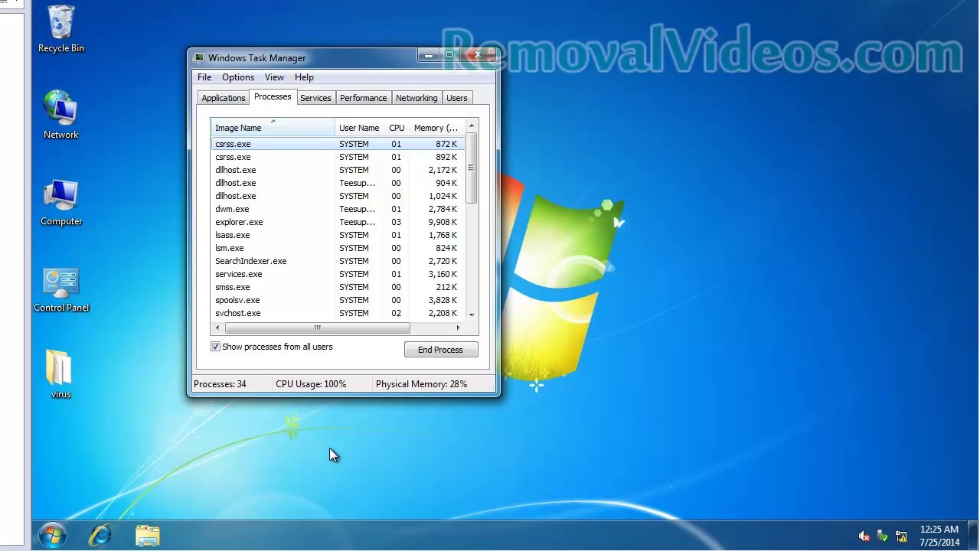
Task: Uncheck Show processes from all users
Action: (216, 347)
